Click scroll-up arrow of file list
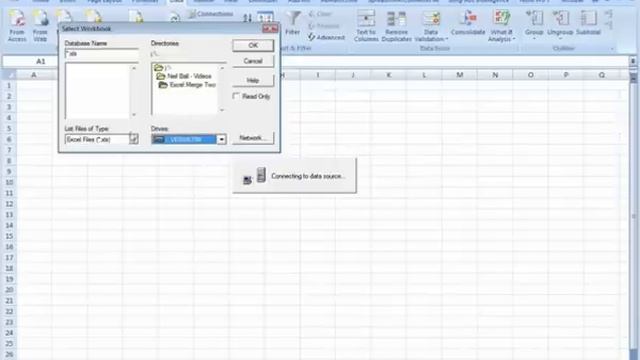Screen dimensions: 640x360 click(x=134, y=68)
